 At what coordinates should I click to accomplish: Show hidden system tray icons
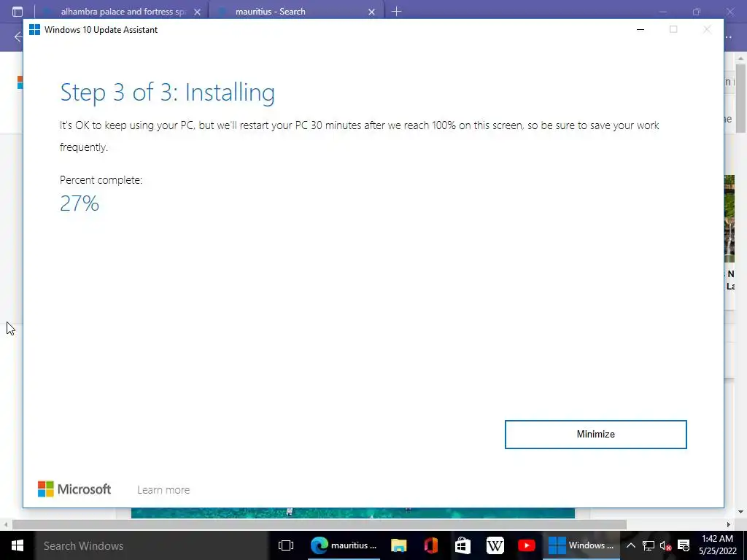[x=630, y=545]
